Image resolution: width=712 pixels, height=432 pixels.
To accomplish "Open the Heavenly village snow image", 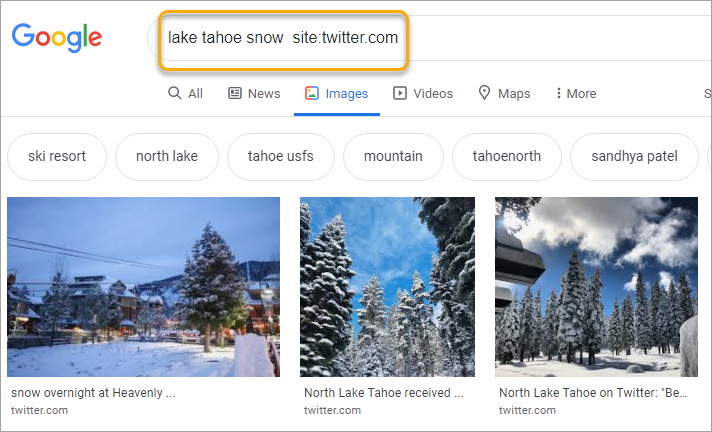I will [x=143, y=287].
